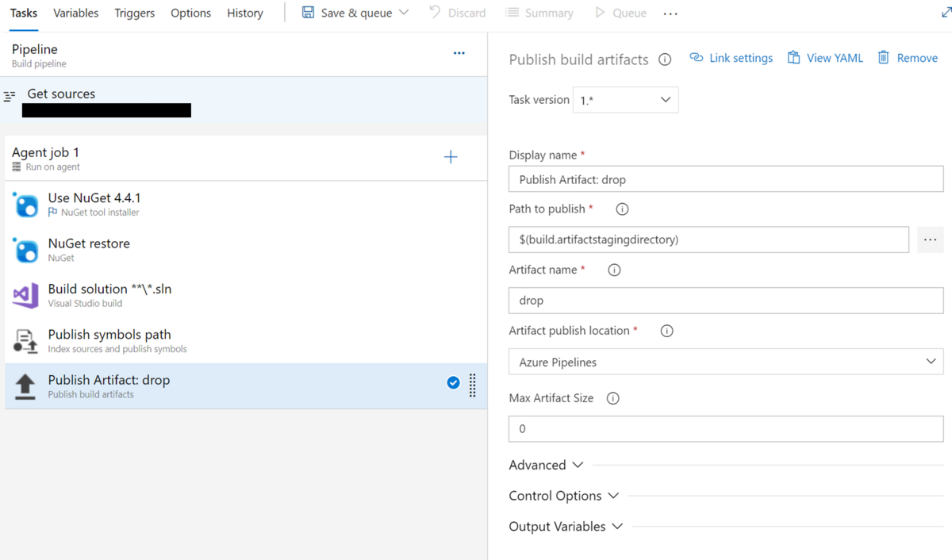
Task: Click the full screen expand icon
Action: [946, 13]
